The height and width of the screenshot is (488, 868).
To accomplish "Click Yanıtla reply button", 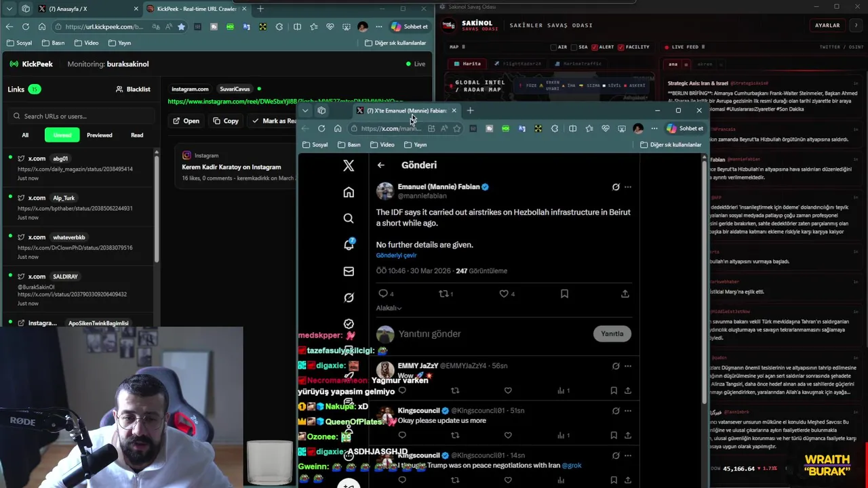I will [x=612, y=333].
